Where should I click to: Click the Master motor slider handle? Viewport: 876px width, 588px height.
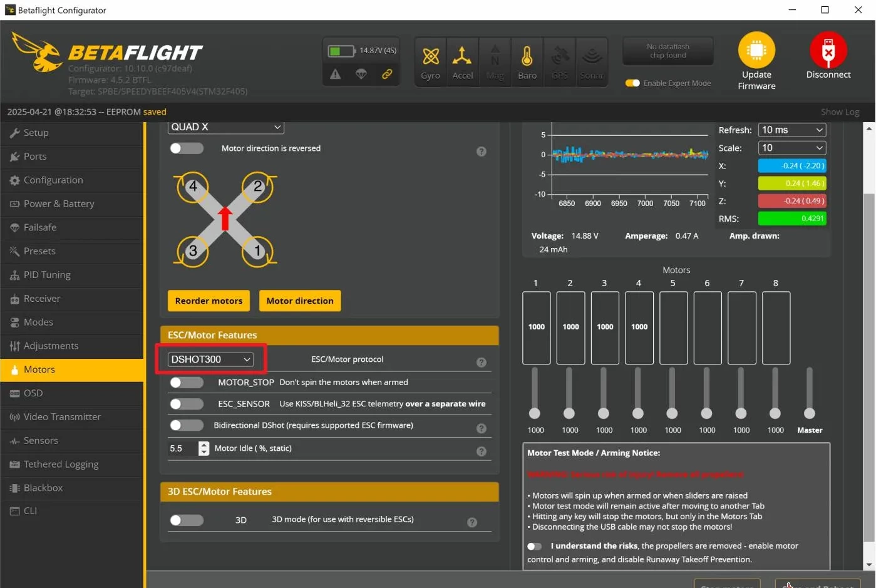click(x=810, y=413)
